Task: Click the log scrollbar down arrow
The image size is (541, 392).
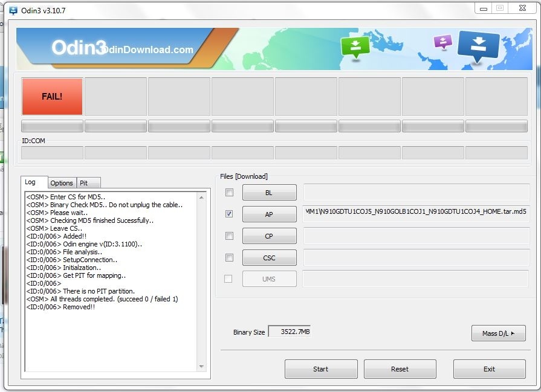Action: tap(201, 366)
